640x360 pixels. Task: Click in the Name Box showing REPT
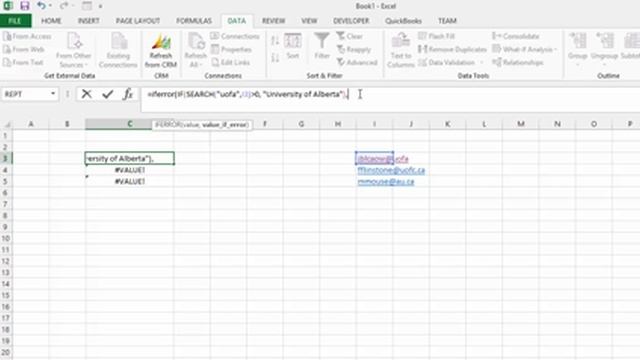click(x=24, y=94)
